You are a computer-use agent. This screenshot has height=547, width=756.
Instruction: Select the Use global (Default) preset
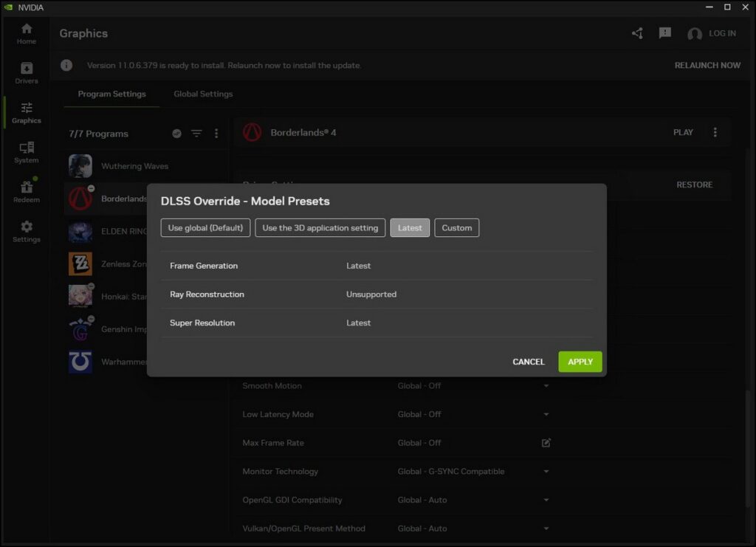click(205, 228)
